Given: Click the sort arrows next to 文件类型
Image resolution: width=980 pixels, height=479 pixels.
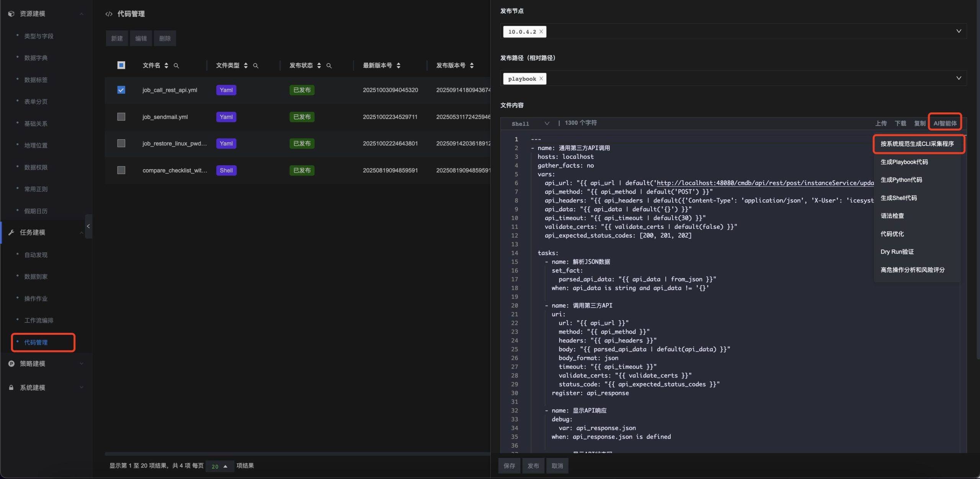Looking at the screenshot, I should (x=246, y=66).
